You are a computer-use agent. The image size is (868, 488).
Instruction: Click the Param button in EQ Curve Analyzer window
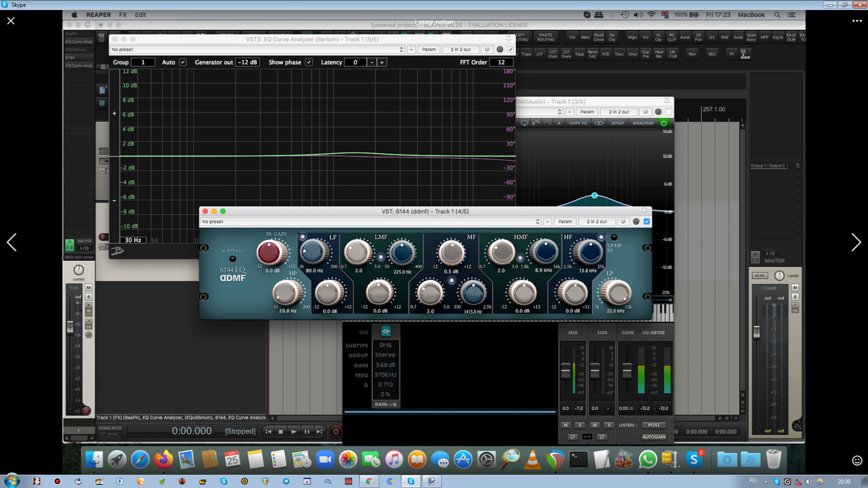click(x=429, y=49)
